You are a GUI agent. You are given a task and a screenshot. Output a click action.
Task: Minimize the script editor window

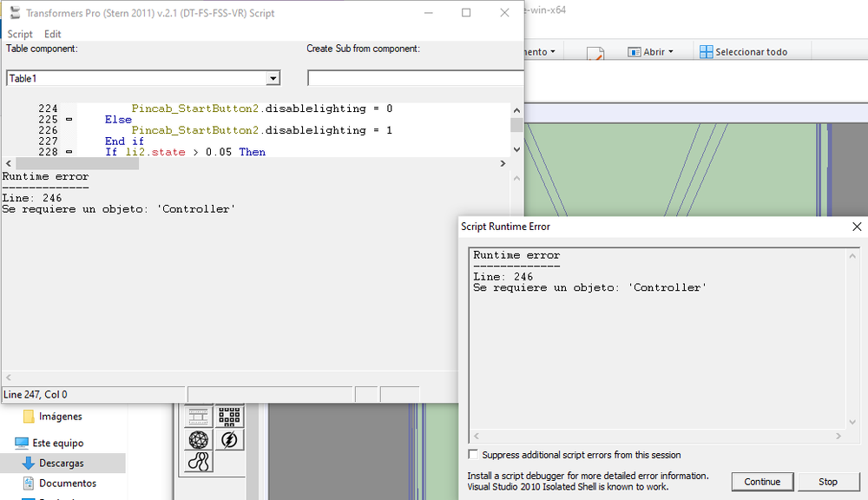429,13
